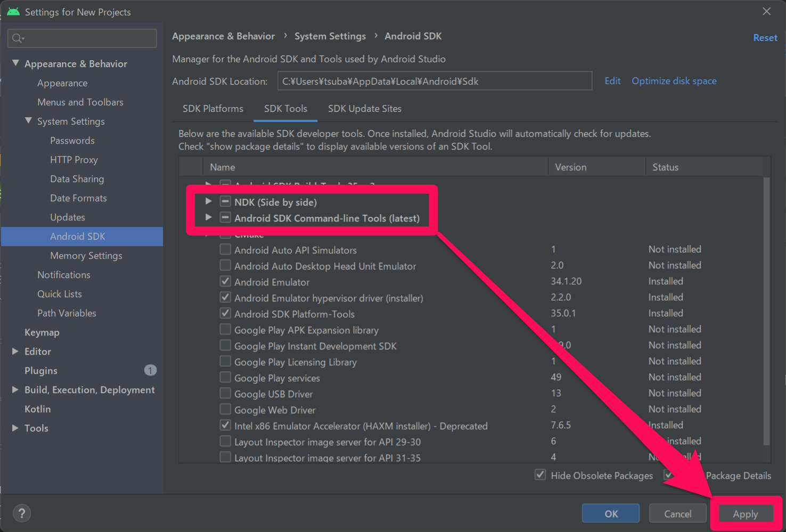Select Kotlin in the settings tree
The image size is (786, 532).
pos(38,409)
